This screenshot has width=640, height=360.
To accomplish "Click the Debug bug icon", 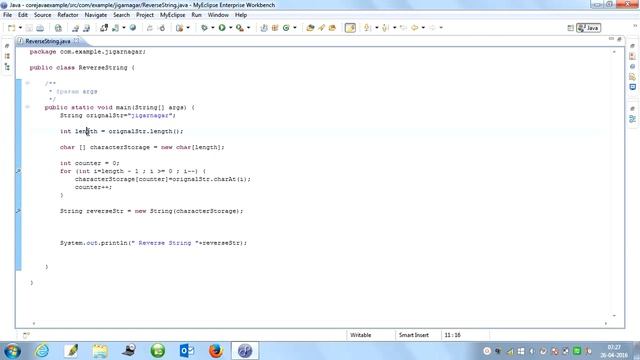I will (x=204, y=28).
